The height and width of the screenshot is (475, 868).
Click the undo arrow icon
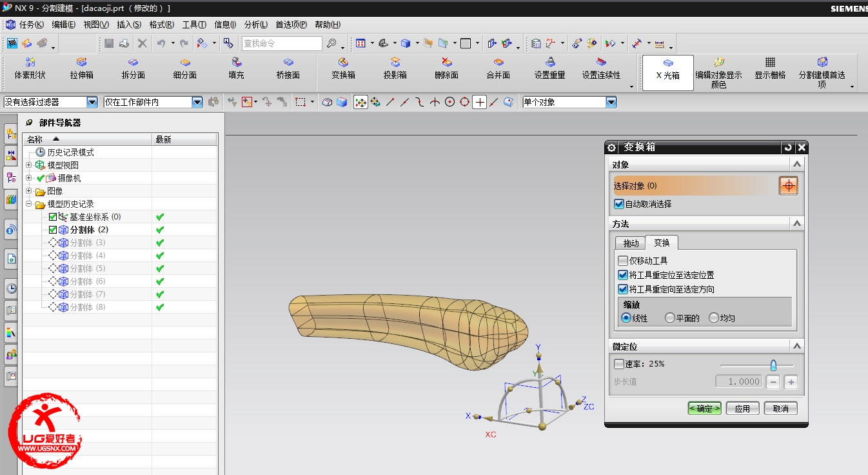tap(161, 43)
